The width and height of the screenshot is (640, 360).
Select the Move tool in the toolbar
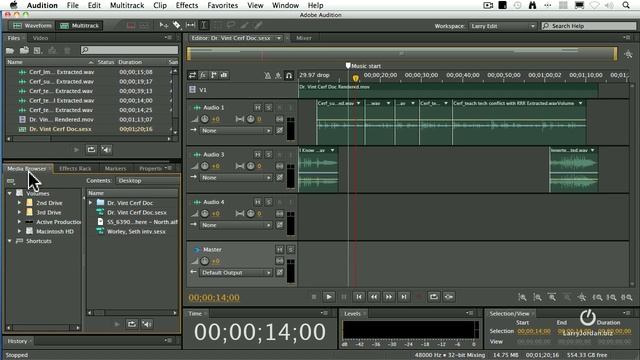(x=164, y=25)
